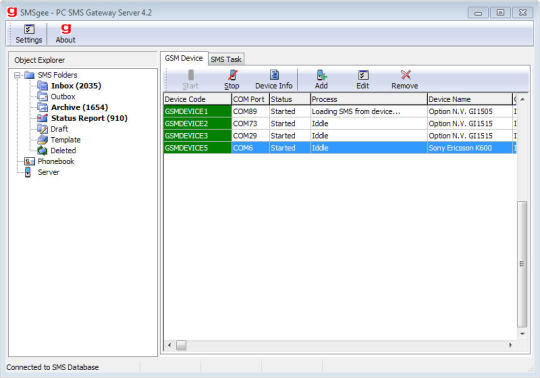Image resolution: width=540 pixels, height=378 pixels.
Task: Sort by COM Port column header
Action: click(250, 99)
